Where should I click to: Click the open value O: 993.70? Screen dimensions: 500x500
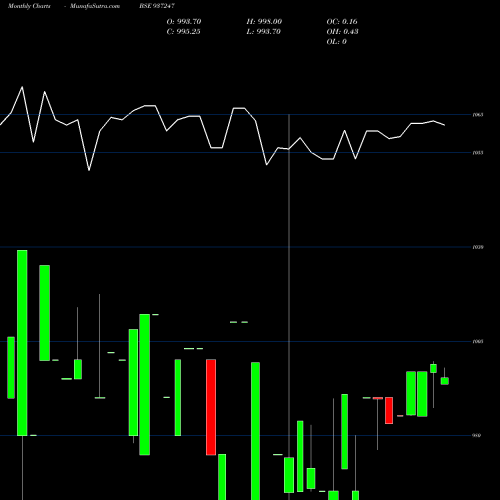point(184,22)
